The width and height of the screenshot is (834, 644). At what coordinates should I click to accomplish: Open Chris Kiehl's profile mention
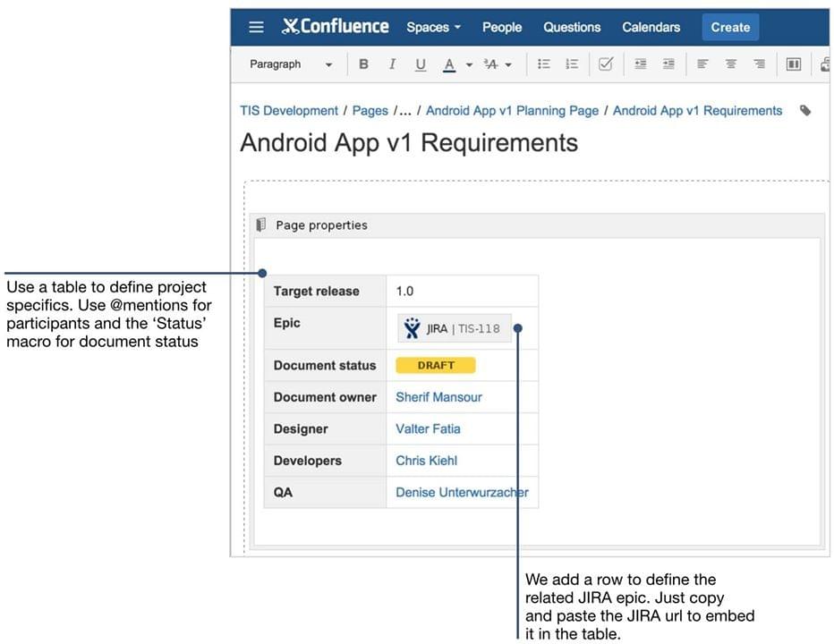[x=427, y=461]
